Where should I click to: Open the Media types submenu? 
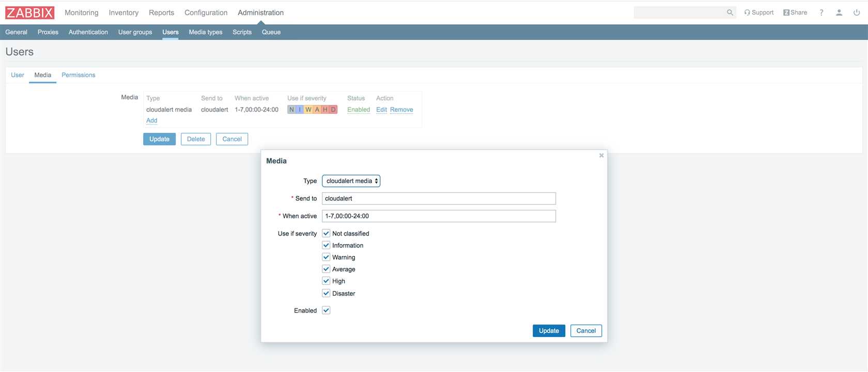click(205, 32)
